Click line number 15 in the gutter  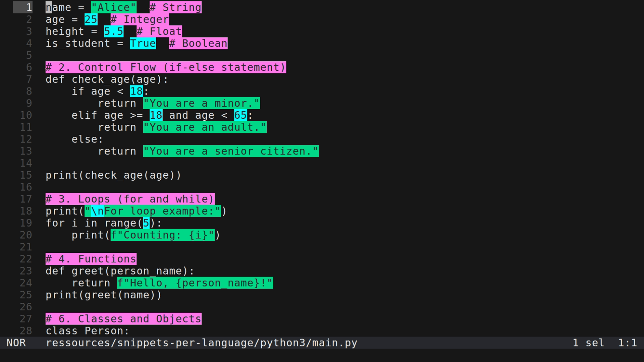25,175
